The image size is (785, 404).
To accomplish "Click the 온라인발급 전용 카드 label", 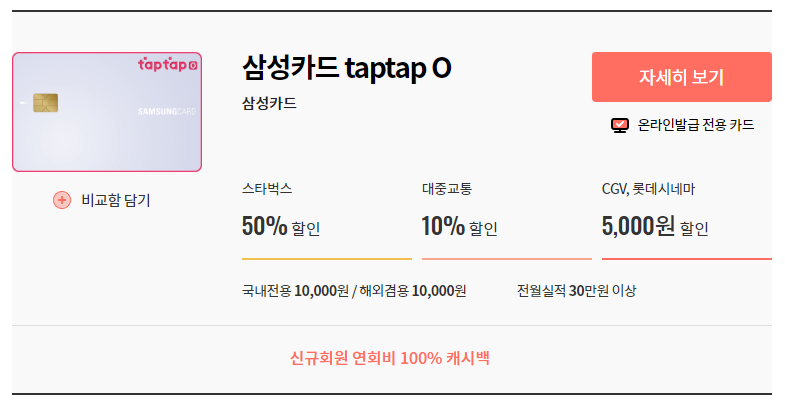I will (x=696, y=125).
